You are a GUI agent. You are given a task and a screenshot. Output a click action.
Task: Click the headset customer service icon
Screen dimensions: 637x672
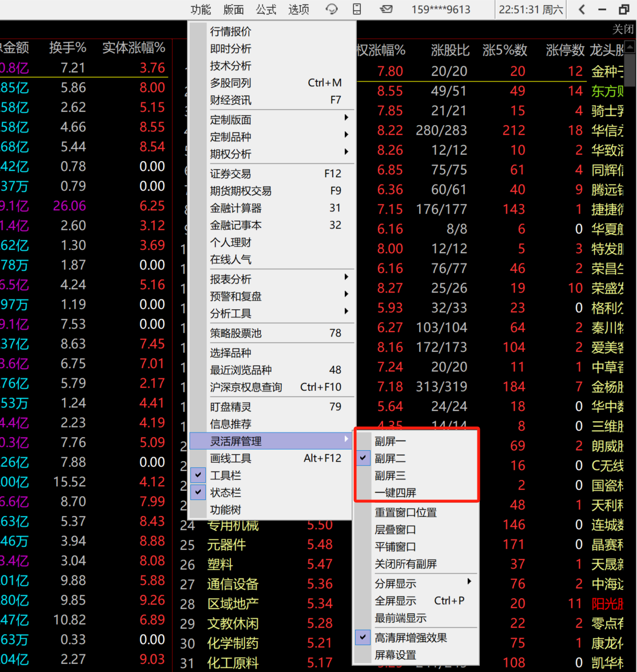(331, 9)
